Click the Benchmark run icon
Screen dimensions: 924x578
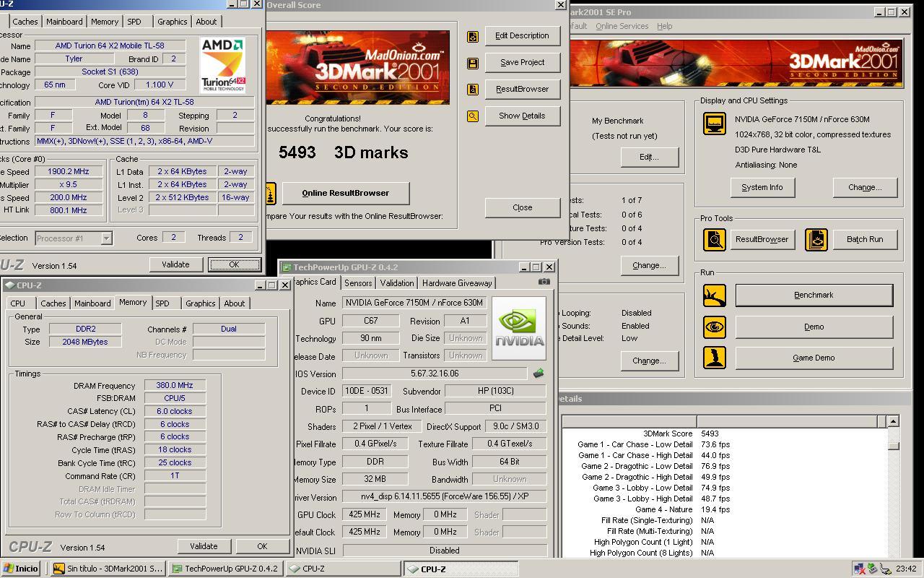[715, 295]
